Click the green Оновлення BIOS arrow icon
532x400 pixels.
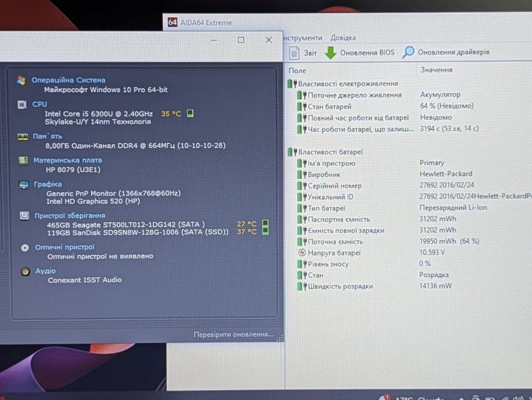tap(330, 53)
